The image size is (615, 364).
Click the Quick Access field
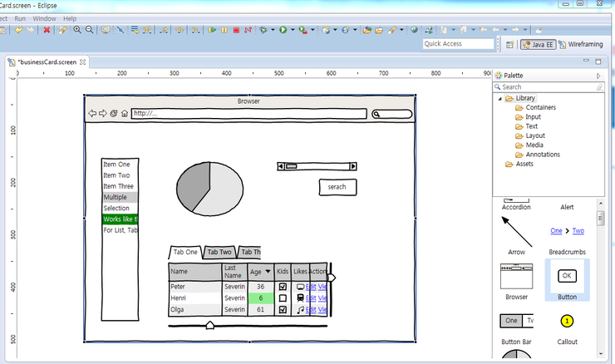(x=458, y=44)
